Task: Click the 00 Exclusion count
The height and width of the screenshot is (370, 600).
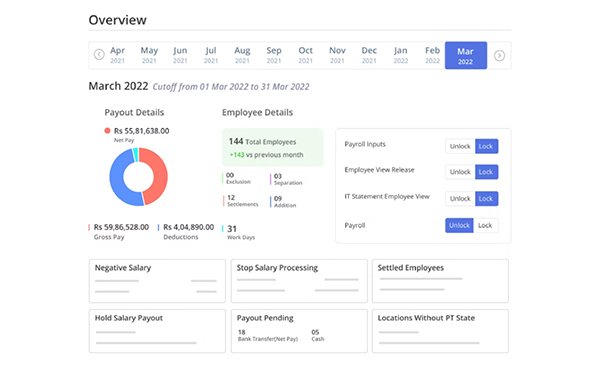Action: click(x=237, y=178)
